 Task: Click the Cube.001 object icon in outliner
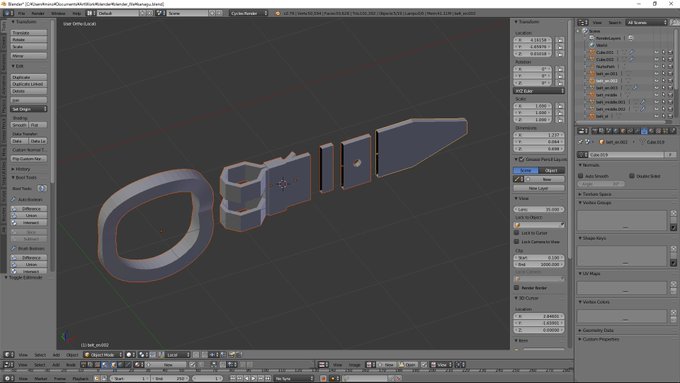pos(592,52)
